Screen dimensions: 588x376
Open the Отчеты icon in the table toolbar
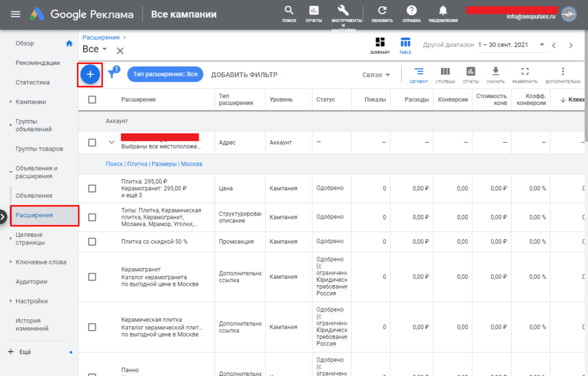pos(471,74)
